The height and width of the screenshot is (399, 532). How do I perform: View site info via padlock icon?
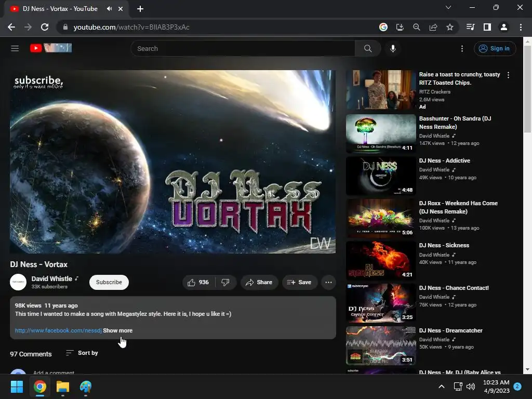coord(65,27)
